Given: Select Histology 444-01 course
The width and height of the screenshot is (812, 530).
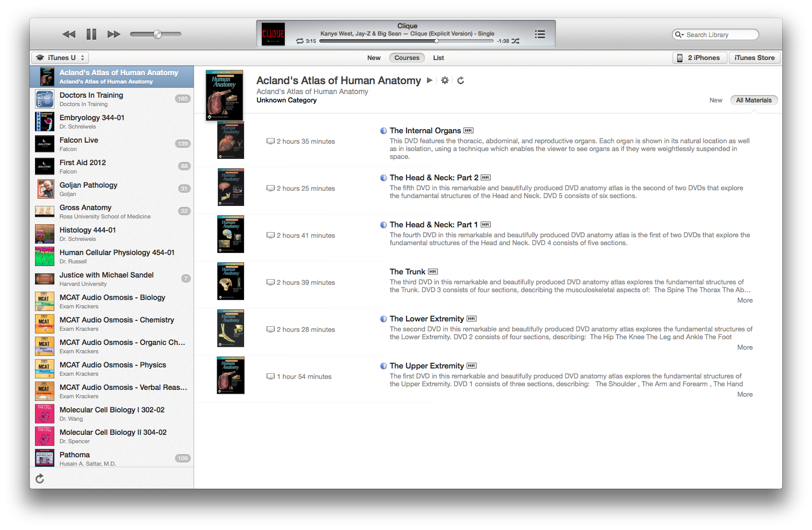Looking at the screenshot, I should pyautogui.click(x=112, y=234).
